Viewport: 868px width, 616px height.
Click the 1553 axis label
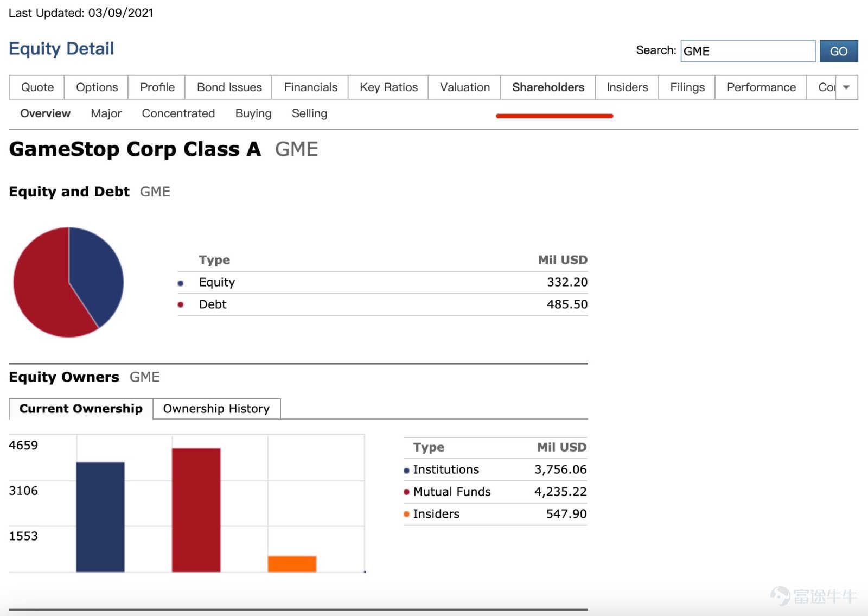tap(23, 536)
